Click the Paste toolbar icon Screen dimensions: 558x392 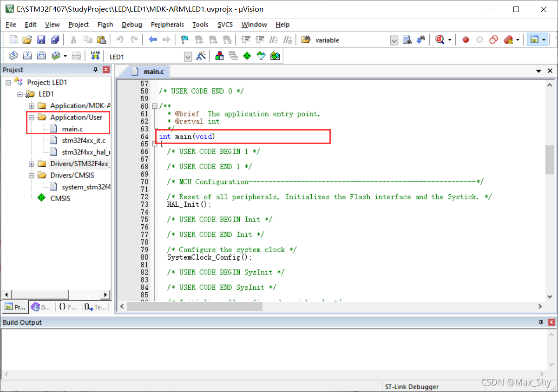[102, 40]
